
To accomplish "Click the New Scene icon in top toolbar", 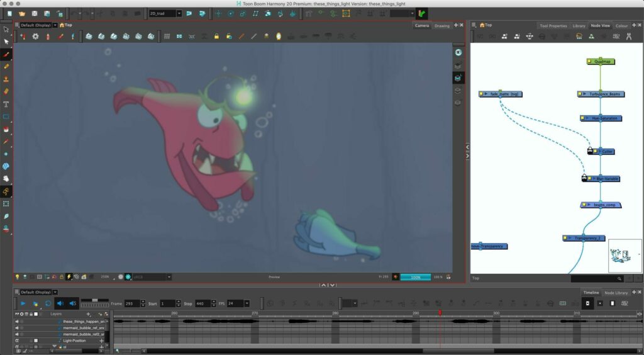I will tap(9, 14).
